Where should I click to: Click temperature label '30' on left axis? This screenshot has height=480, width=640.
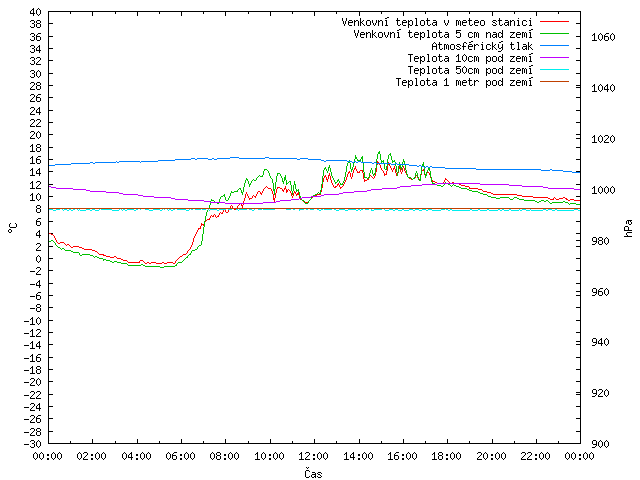click(x=36, y=74)
